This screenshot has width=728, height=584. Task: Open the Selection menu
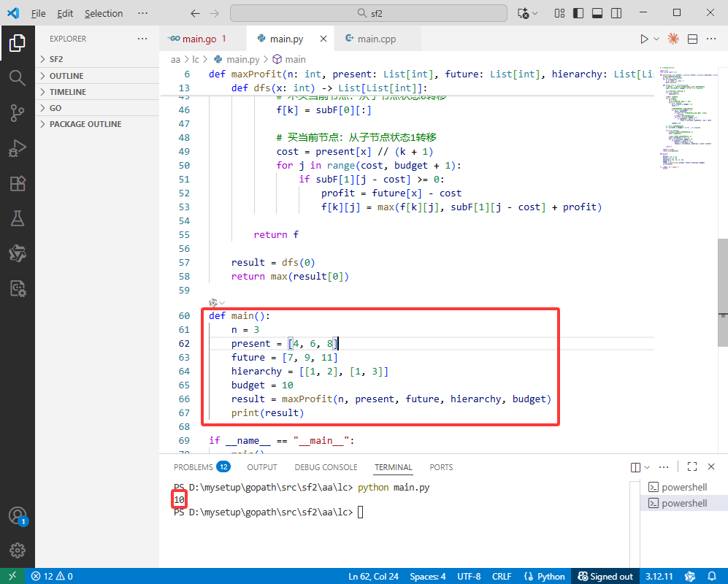pos(104,13)
